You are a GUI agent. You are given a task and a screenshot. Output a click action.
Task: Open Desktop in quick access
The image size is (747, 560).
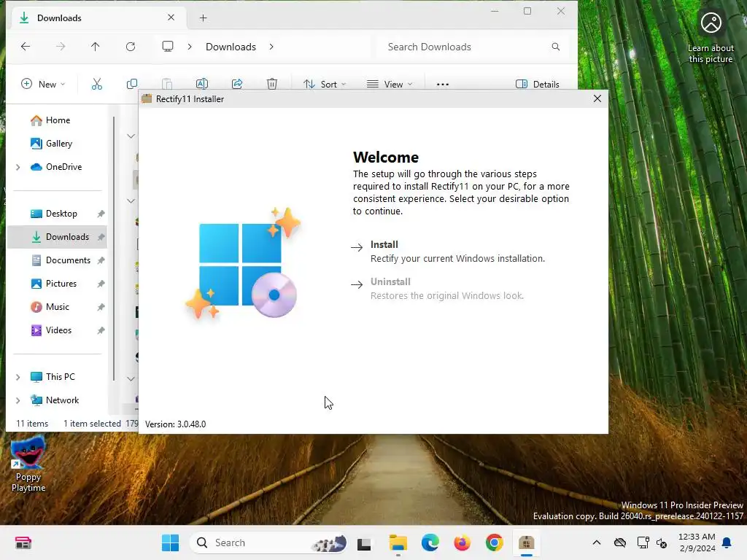click(x=54, y=214)
